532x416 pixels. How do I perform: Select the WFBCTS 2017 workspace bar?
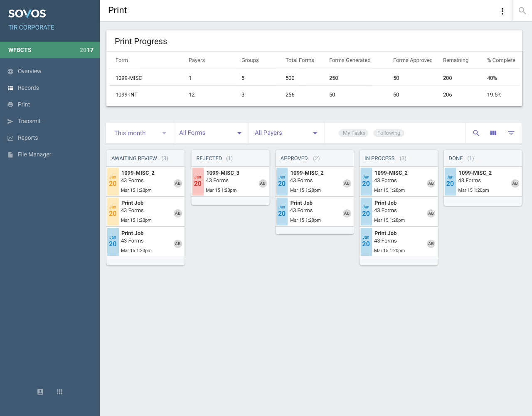[x=50, y=50]
